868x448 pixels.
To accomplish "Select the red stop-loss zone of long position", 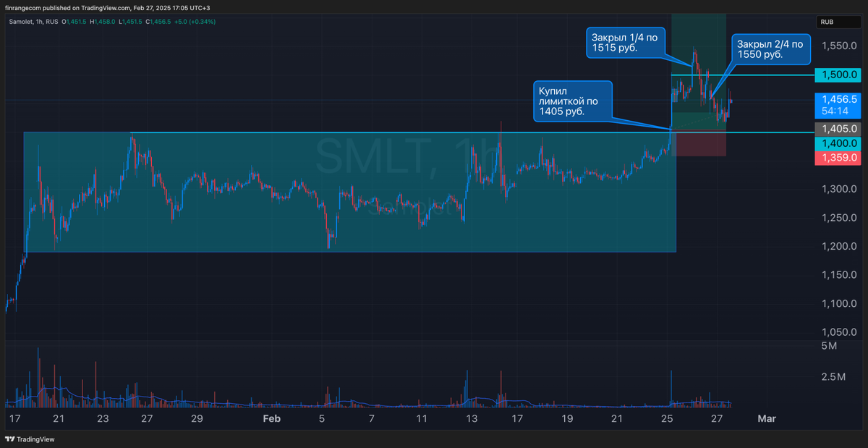I will tap(699, 142).
